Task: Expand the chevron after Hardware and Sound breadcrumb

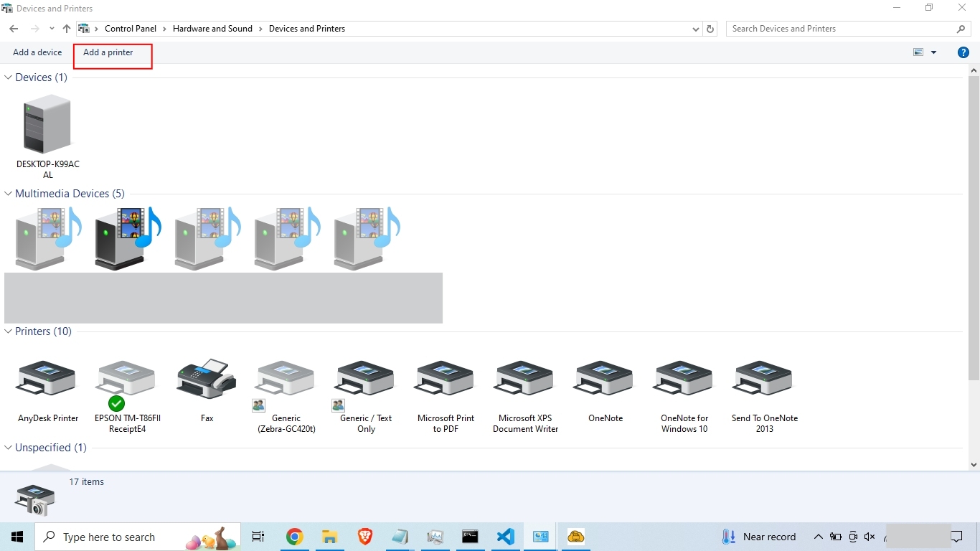Action: (261, 29)
